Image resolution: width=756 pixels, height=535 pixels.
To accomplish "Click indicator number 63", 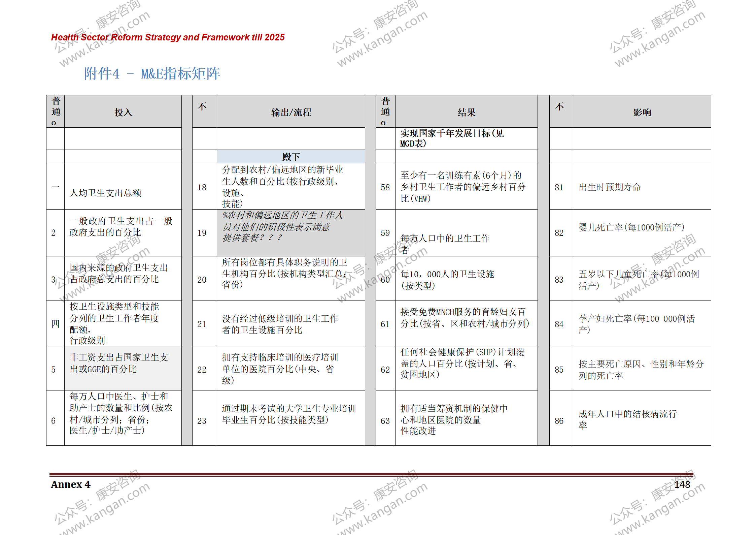I will click(x=385, y=421).
